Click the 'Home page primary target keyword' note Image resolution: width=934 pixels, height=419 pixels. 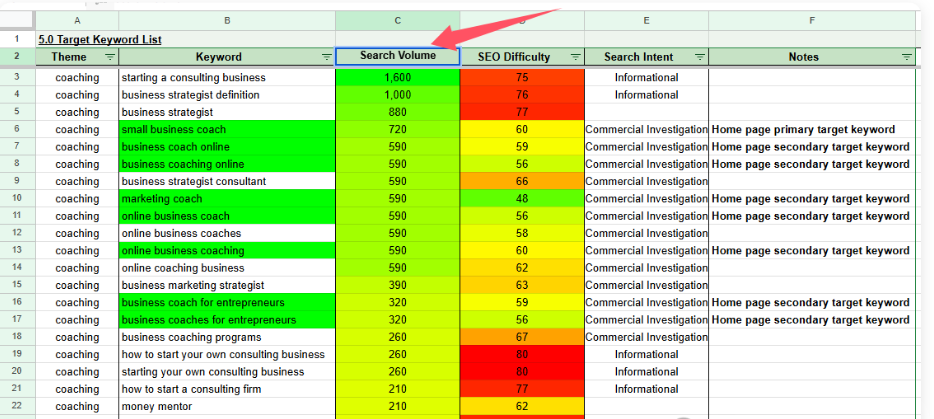pos(803,129)
